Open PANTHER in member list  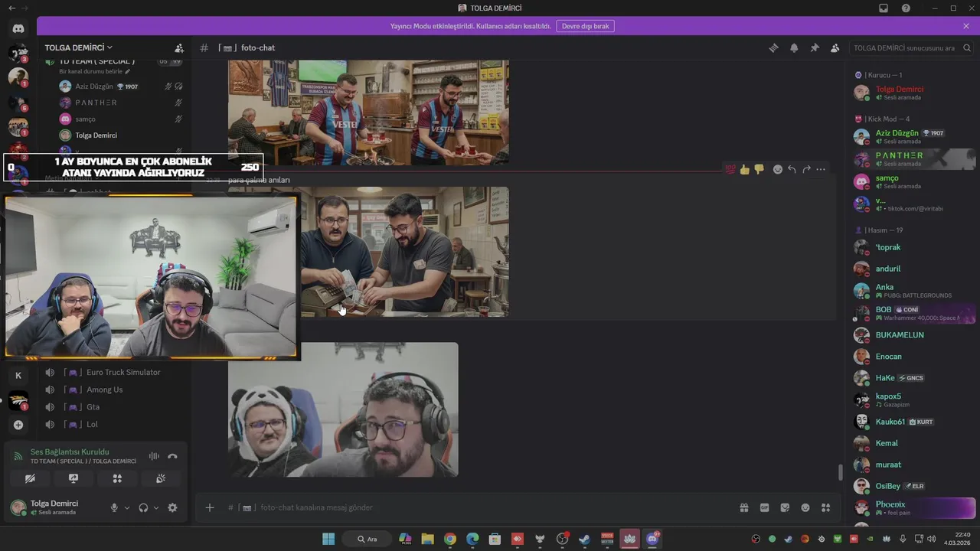[x=911, y=158]
